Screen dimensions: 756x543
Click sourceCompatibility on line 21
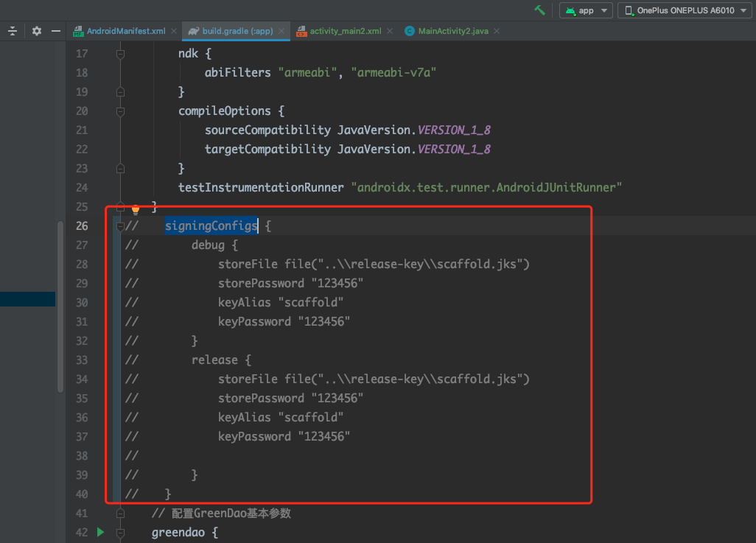[x=267, y=130]
